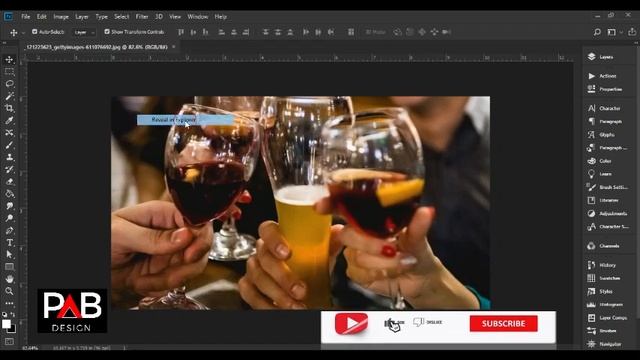Open the Brush Settings panel
The width and height of the screenshot is (640, 360).
607,187
